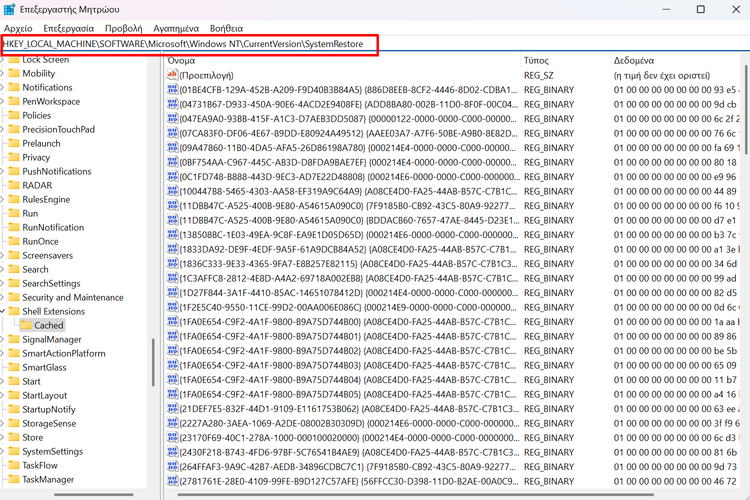Select binary icon of {09A47860-11B0-4DA5 value
The height and width of the screenshot is (500, 750).
[172, 147]
